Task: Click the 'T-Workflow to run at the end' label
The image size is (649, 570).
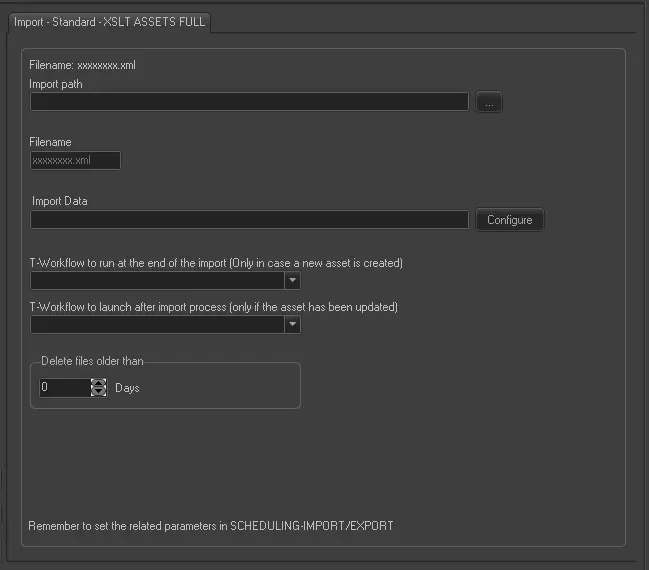Action: [x=215, y=263]
